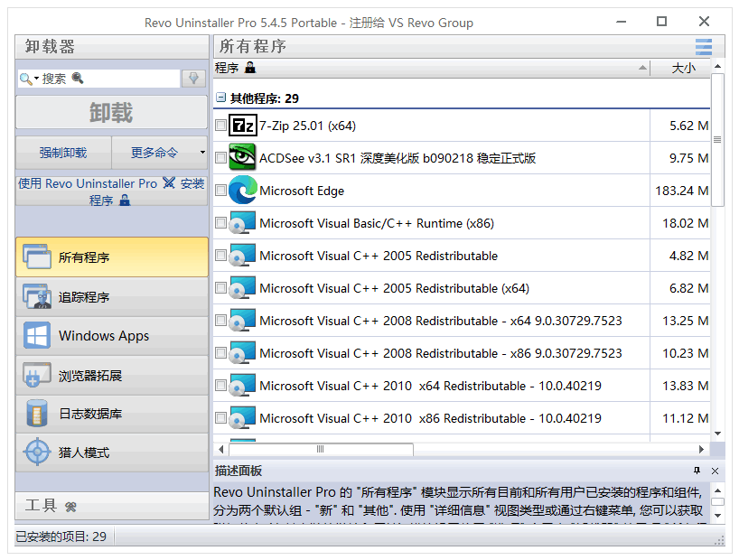
Task: Click the 强制卸载 button
Action: 63,153
